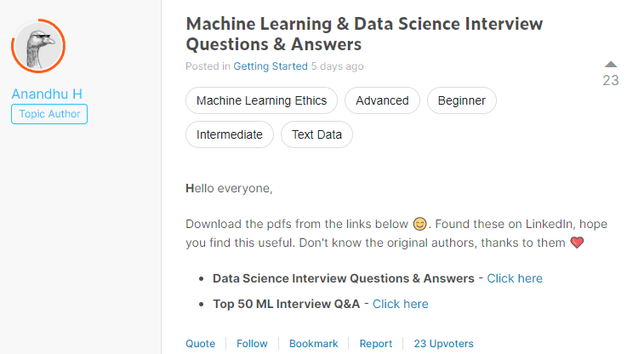644x354 pixels.
Task: Select the Machine Learning Ethics tag
Action: click(x=261, y=100)
